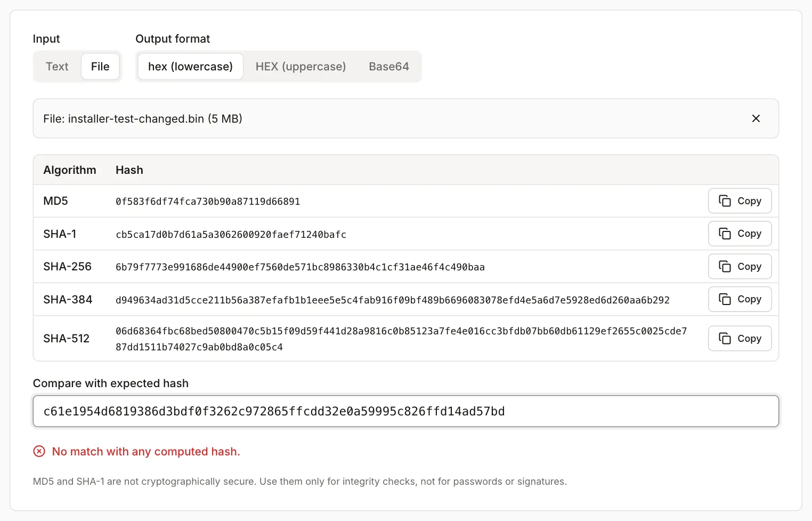Click the MD5 algorithm label
812x521 pixels.
55,201
